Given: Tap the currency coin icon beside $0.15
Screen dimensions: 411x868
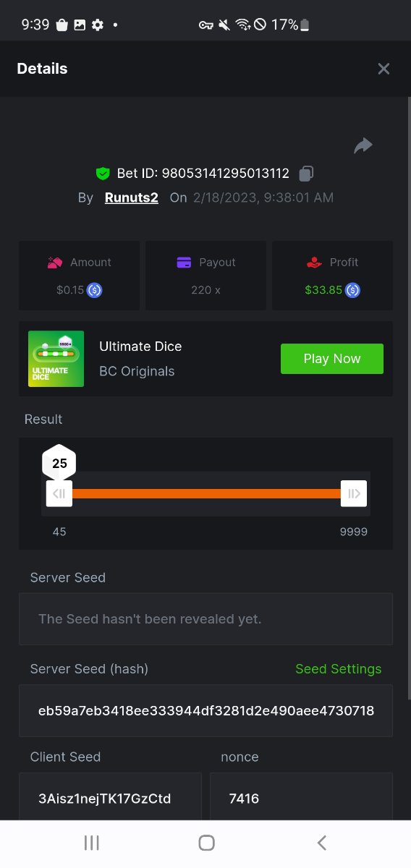Looking at the screenshot, I should pyautogui.click(x=94, y=290).
